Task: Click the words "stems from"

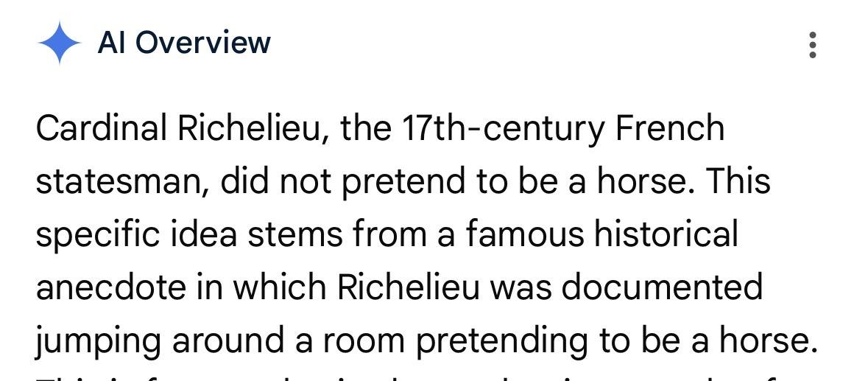Action: [x=336, y=235]
